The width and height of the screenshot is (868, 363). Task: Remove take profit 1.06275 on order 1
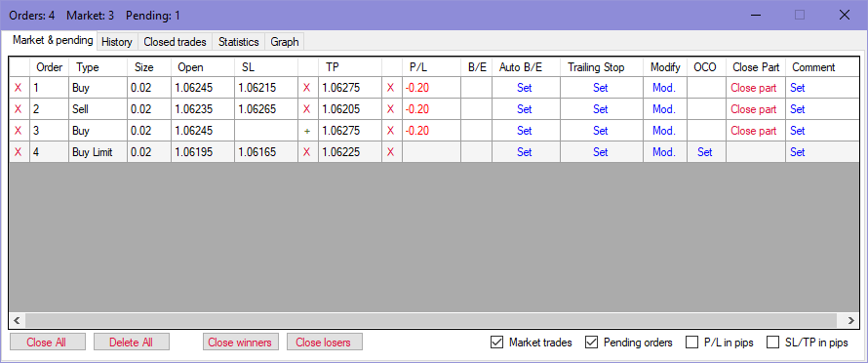391,88
